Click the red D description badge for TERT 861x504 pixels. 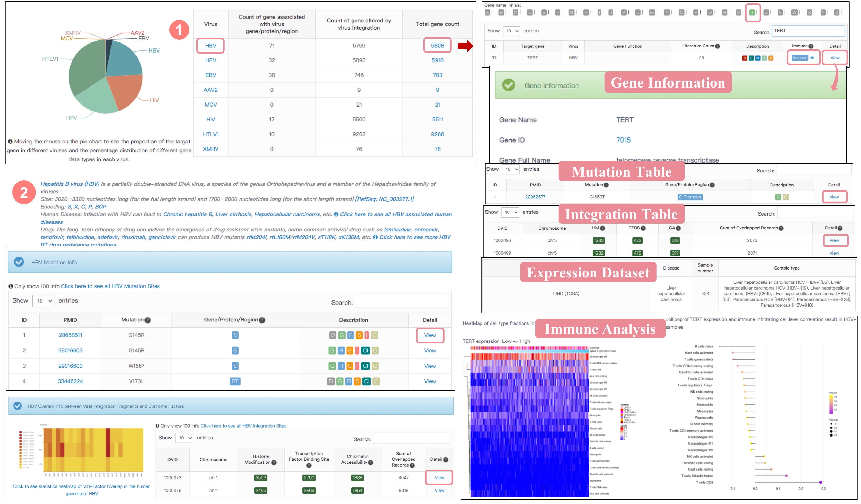(745, 58)
